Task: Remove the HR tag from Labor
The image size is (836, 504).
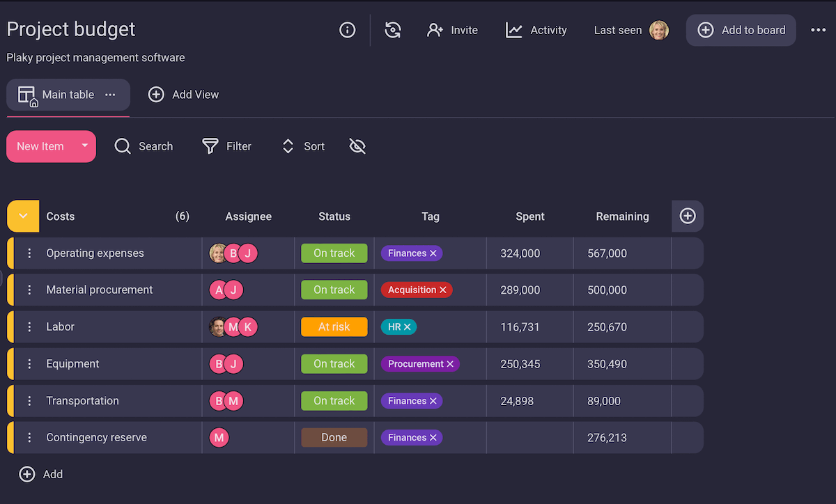Action: (408, 327)
